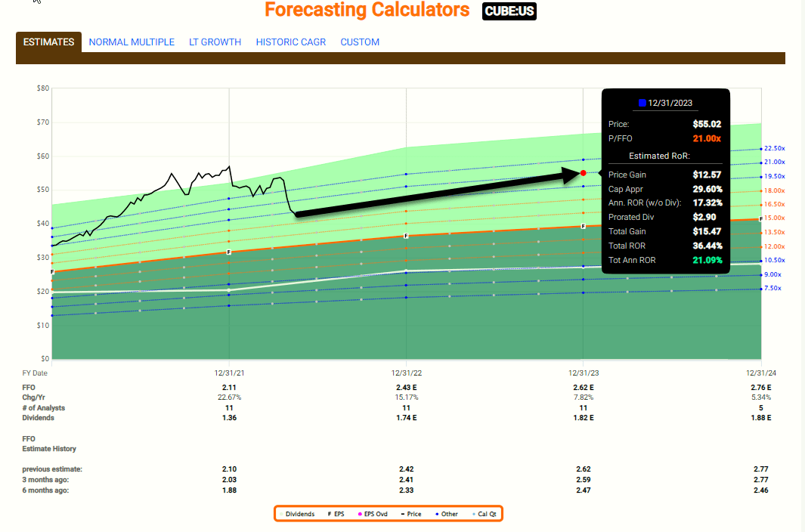Open the CUSTOM tab
The width and height of the screenshot is (805, 532).
[360, 42]
